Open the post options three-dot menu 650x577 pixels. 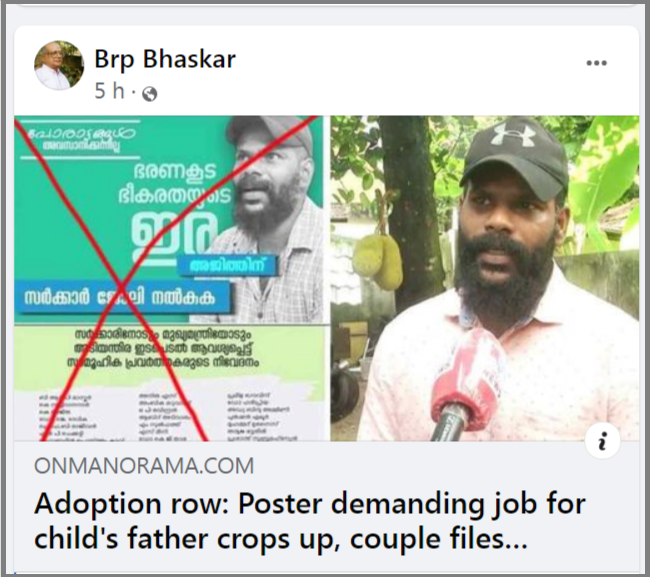coord(596,63)
